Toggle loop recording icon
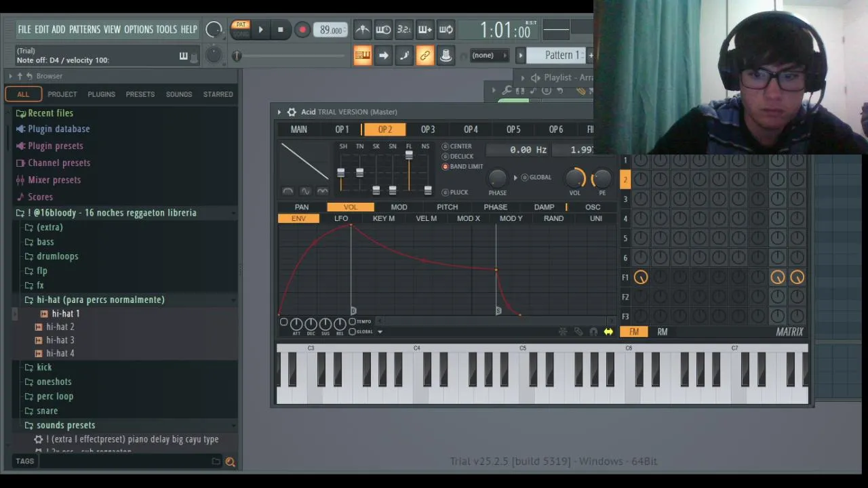Viewport: 868px width, 488px height. click(446, 29)
